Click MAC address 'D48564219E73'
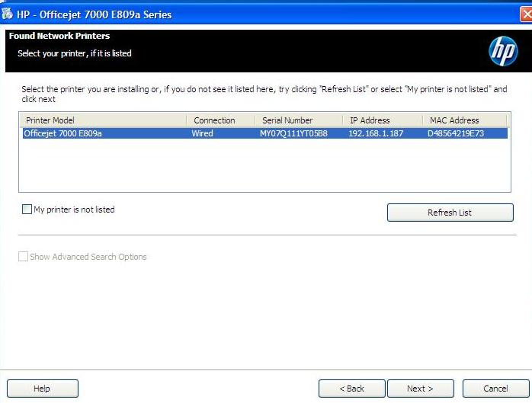This screenshot has width=532, height=403. [455, 133]
